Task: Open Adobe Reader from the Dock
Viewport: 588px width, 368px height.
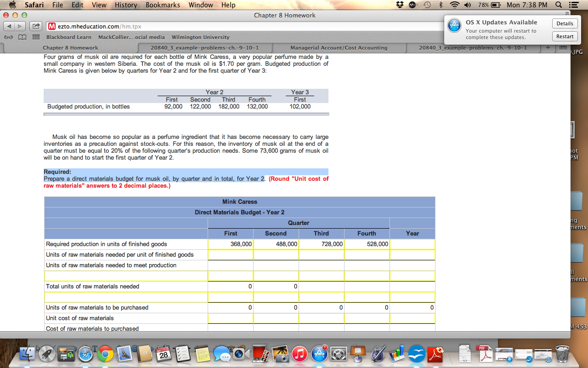Action: tap(436, 354)
